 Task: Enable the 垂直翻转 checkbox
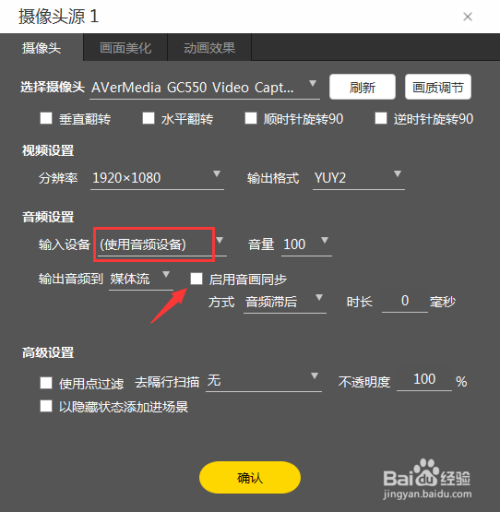46,118
